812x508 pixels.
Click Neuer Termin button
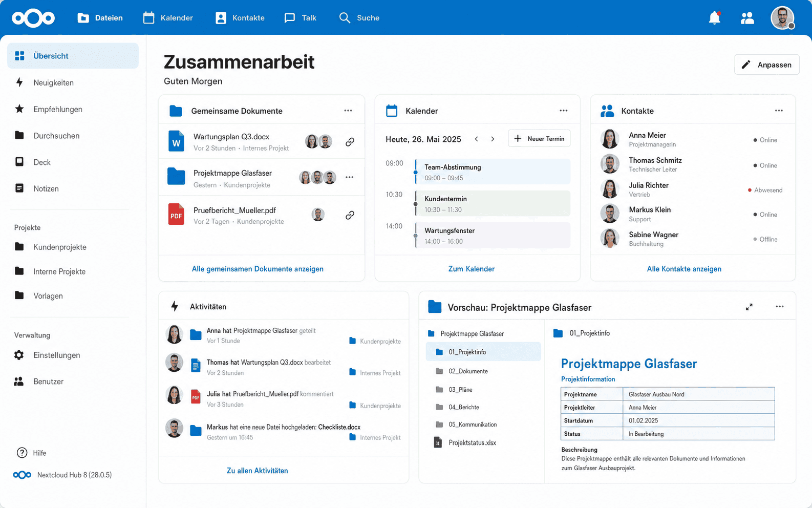pos(539,138)
